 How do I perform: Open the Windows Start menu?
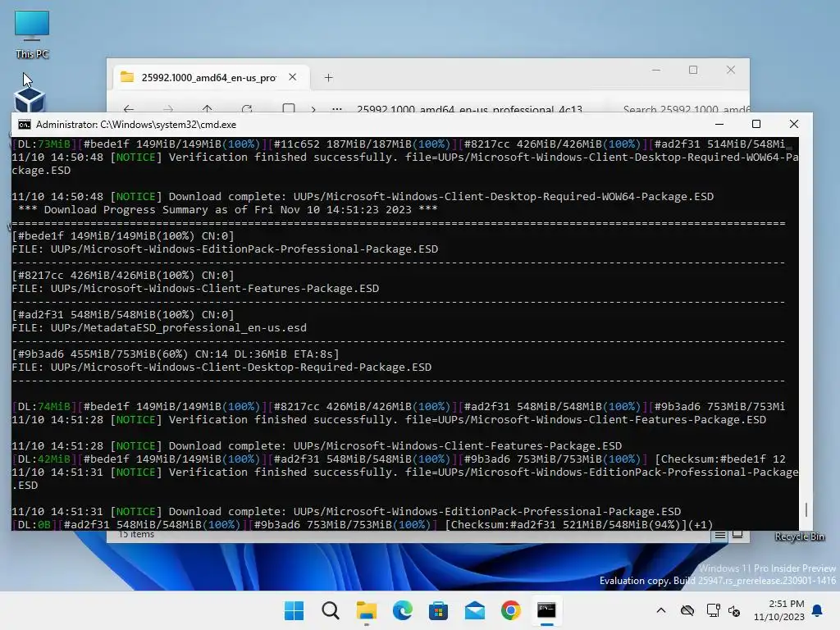pyautogui.click(x=294, y=610)
